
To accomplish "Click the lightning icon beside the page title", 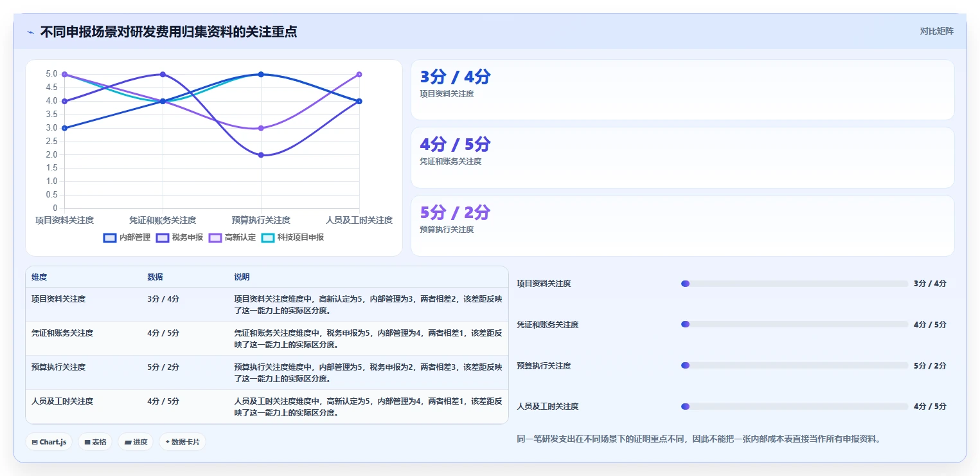I will pyautogui.click(x=30, y=32).
